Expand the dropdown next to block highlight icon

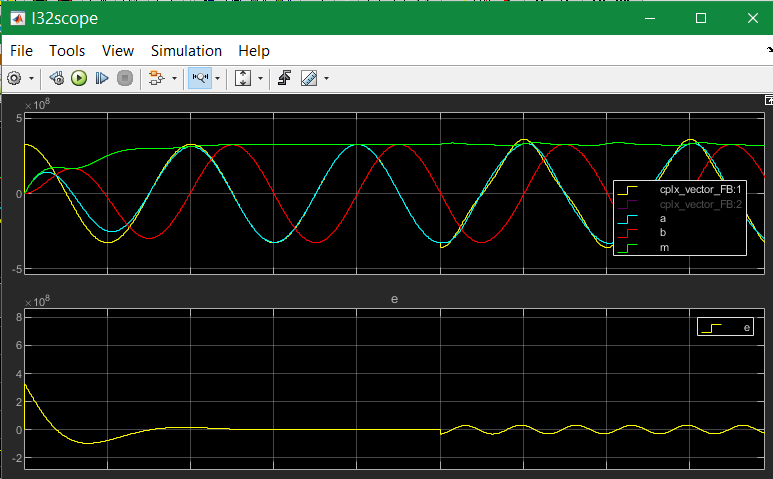[175, 78]
